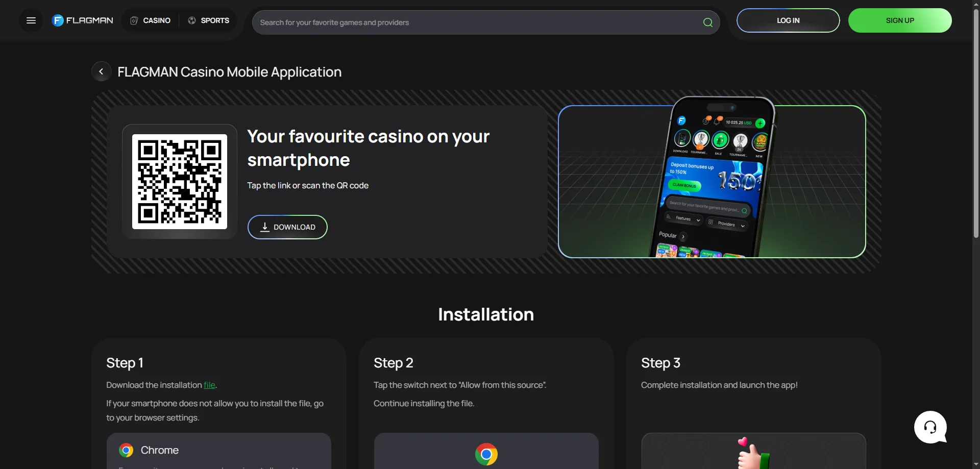
Task: Click the QR code image
Action: pyautogui.click(x=180, y=182)
